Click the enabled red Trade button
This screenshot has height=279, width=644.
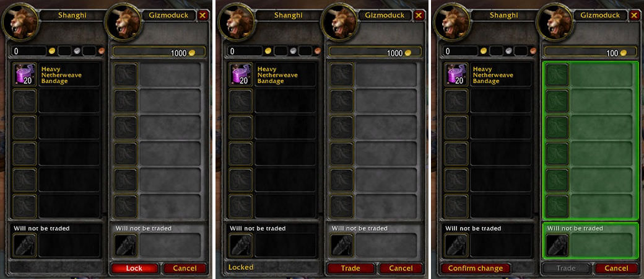tap(350, 268)
